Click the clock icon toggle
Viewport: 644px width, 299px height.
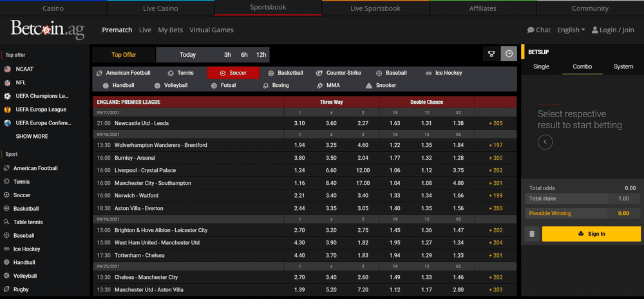[x=509, y=53]
